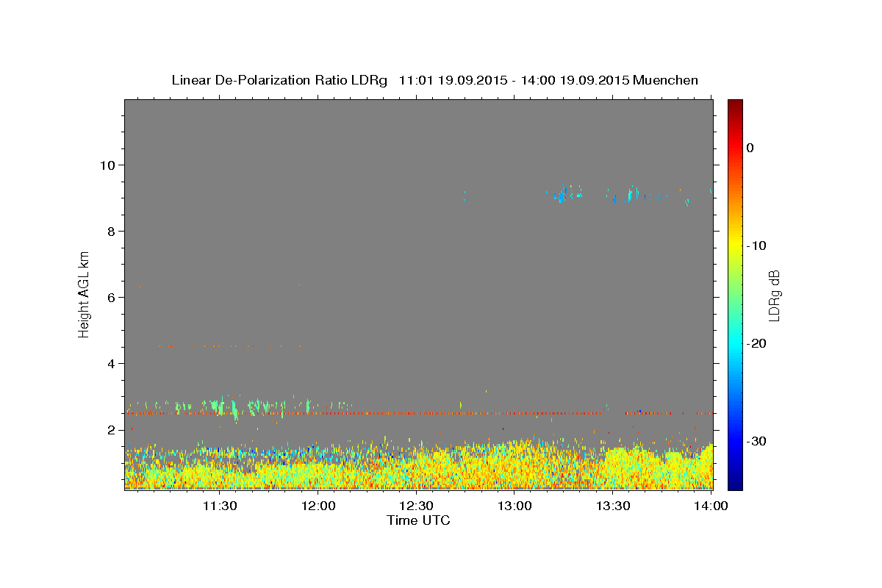Image resolution: width=882 pixels, height=588 pixels.
Task: Click the 11:30 time tick label
Action: pyautogui.click(x=219, y=506)
